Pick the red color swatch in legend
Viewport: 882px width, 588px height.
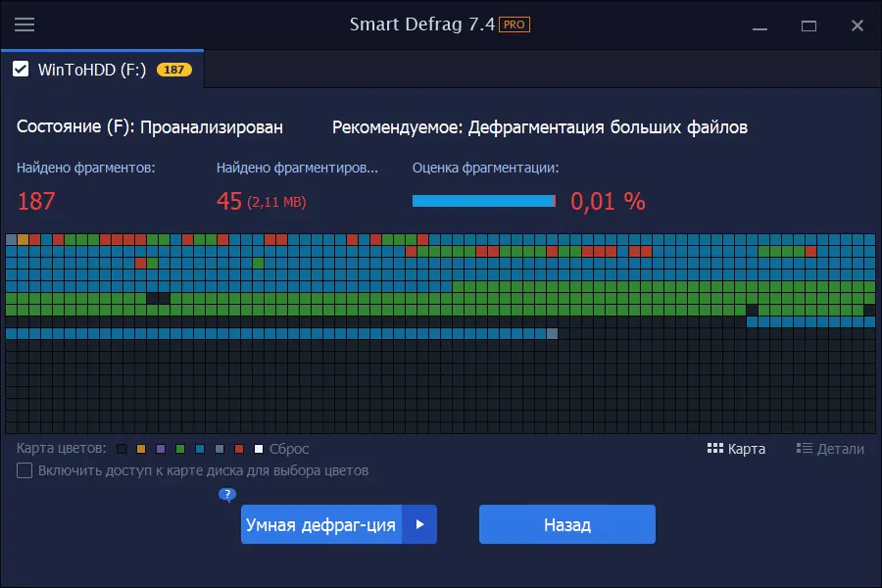239,449
